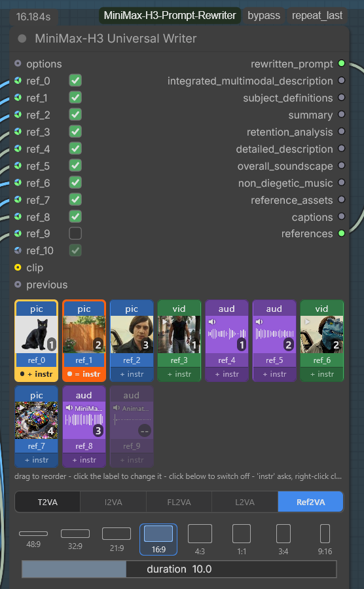The image size is (364, 589).
Task: Select the black cat thumbnail
Action: click(37, 334)
